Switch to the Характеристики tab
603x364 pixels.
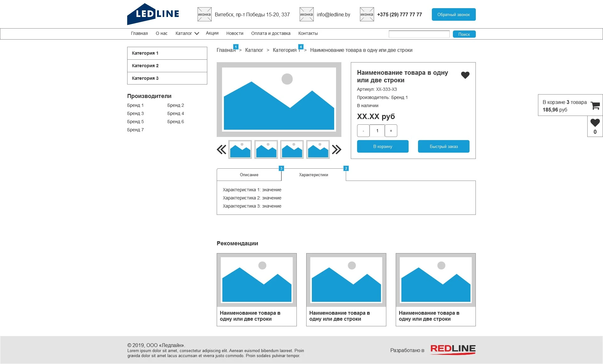pos(314,175)
